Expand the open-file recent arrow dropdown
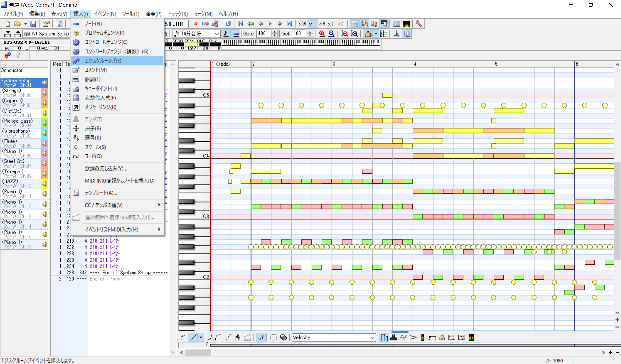This screenshot has width=621, height=364. pos(25,24)
